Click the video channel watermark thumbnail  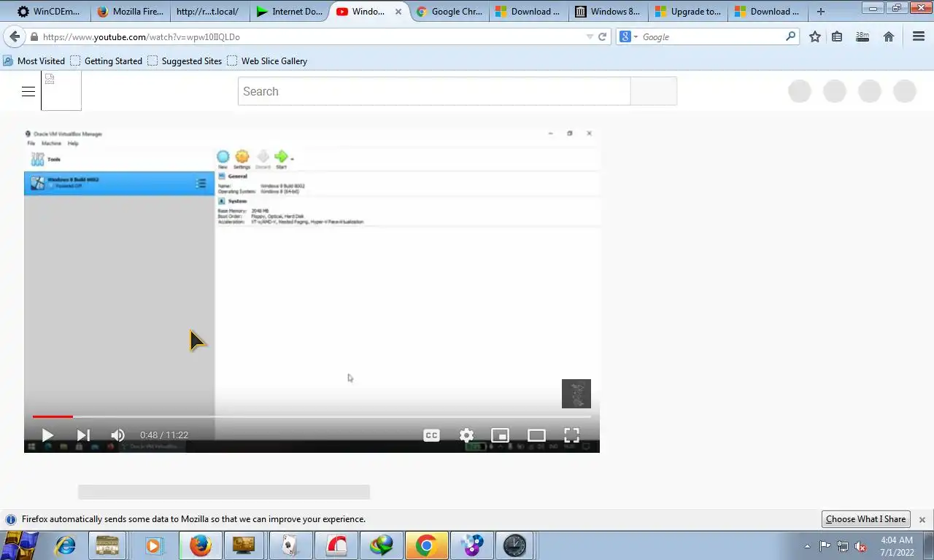(x=576, y=394)
